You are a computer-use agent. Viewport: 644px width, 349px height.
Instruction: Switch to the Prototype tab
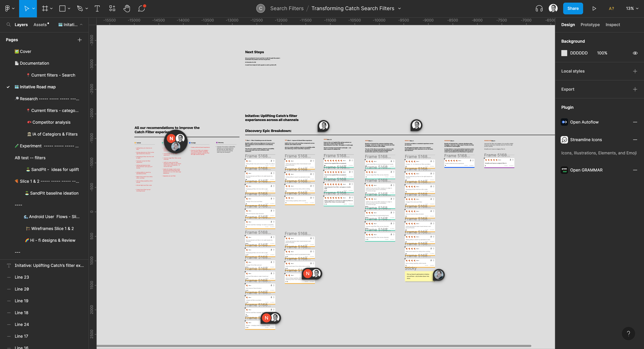click(590, 25)
